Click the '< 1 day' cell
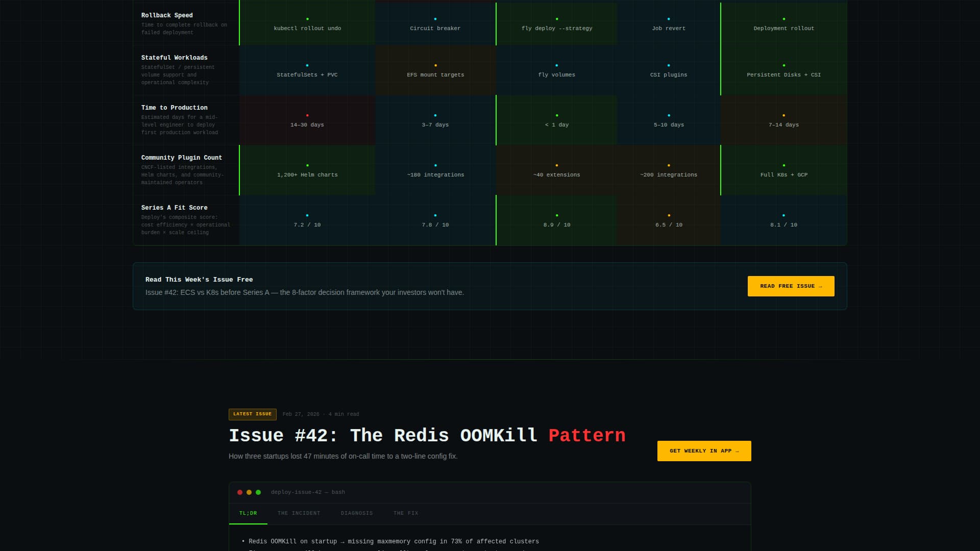This screenshot has width=980, height=551. (557, 120)
